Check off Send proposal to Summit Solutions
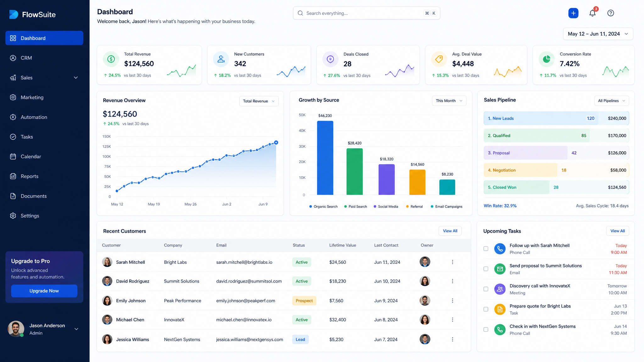 486,269
